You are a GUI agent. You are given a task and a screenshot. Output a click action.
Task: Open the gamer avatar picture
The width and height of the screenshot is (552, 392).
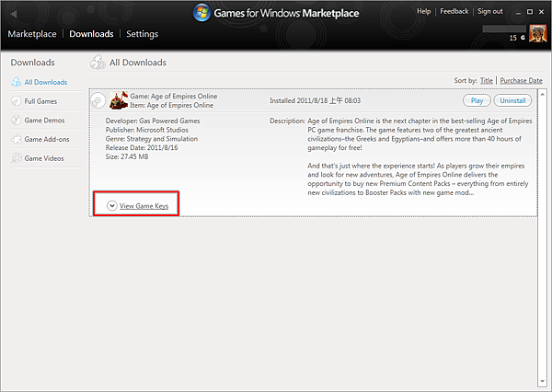(537, 34)
